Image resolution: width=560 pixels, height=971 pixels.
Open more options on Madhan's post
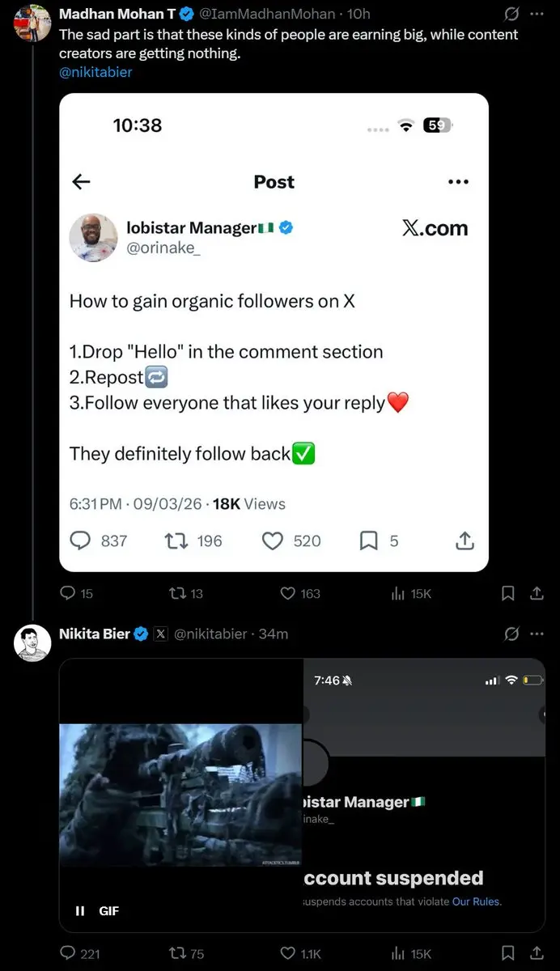click(x=537, y=15)
